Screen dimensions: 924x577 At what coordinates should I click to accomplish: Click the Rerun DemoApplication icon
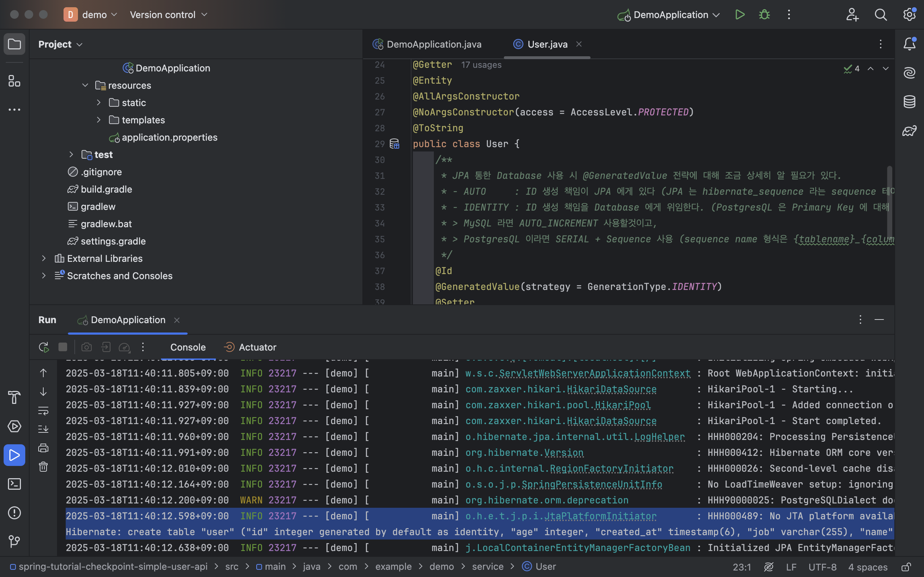(x=44, y=347)
